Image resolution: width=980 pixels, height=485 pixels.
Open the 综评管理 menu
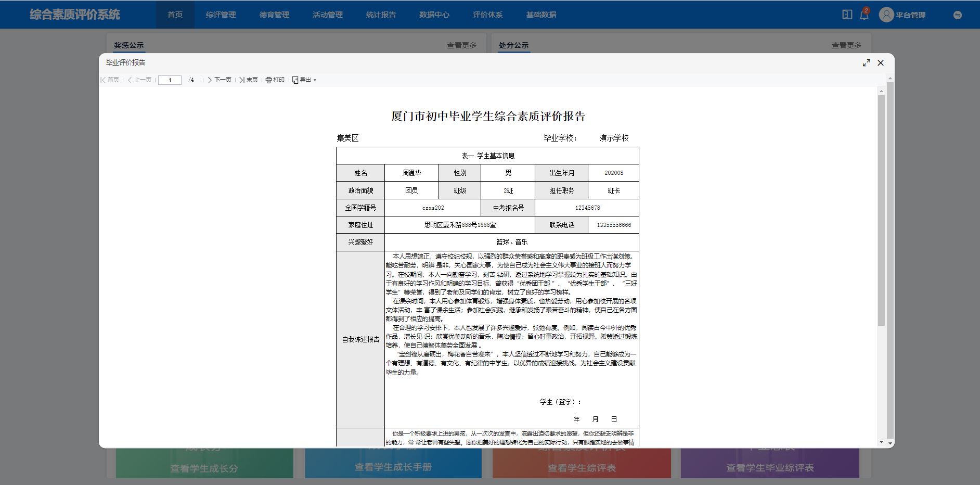pos(221,15)
